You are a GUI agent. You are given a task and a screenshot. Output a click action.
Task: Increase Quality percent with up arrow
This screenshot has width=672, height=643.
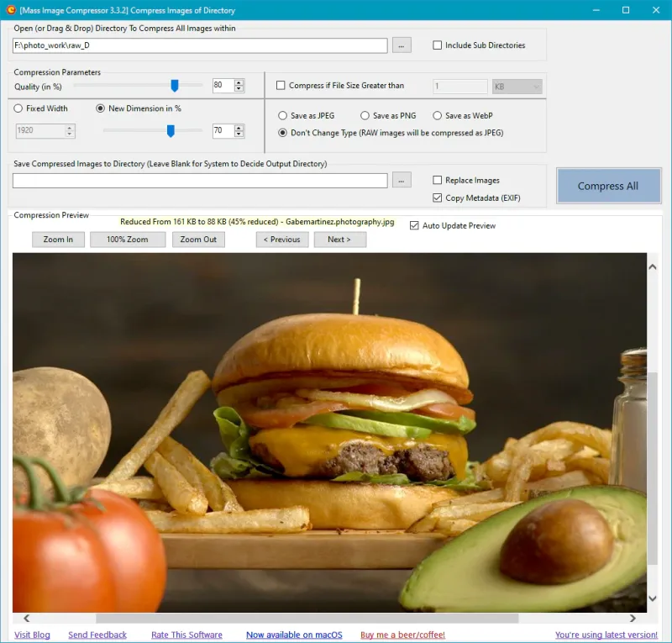pyautogui.click(x=239, y=82)
